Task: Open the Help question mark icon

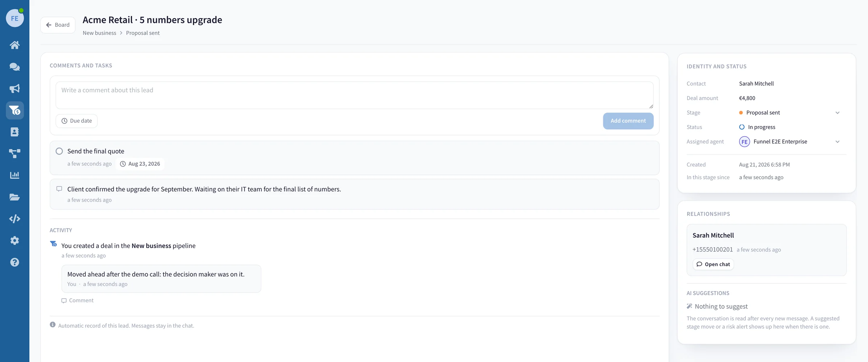Action: point(15,262)
